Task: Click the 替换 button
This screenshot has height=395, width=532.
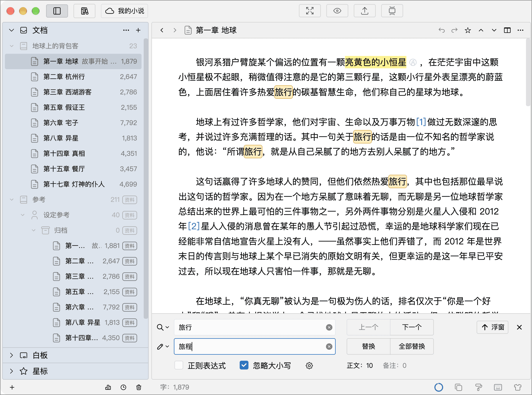Action: tap(369, 346)
